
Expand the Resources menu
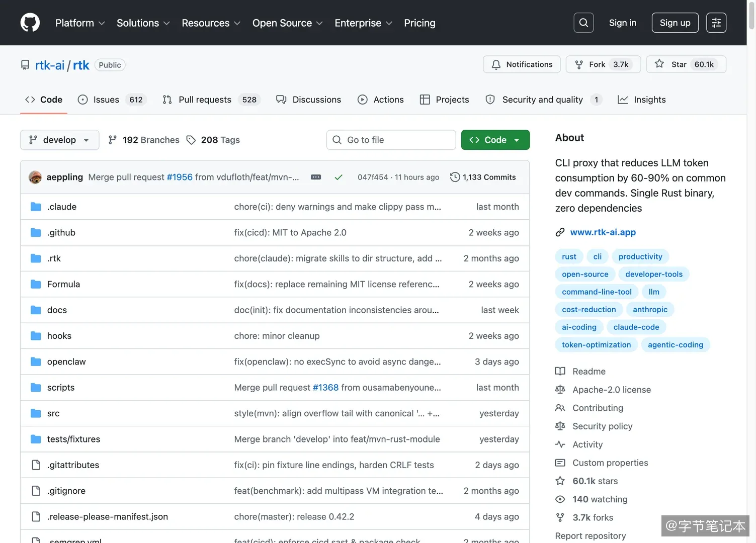211,23
